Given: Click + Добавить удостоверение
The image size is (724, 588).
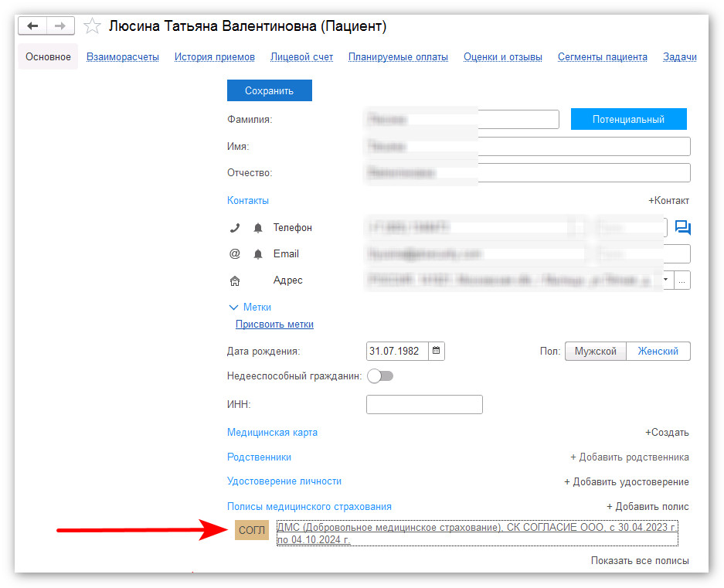Looking at the screenshot, I should click(x=627, y=482).
